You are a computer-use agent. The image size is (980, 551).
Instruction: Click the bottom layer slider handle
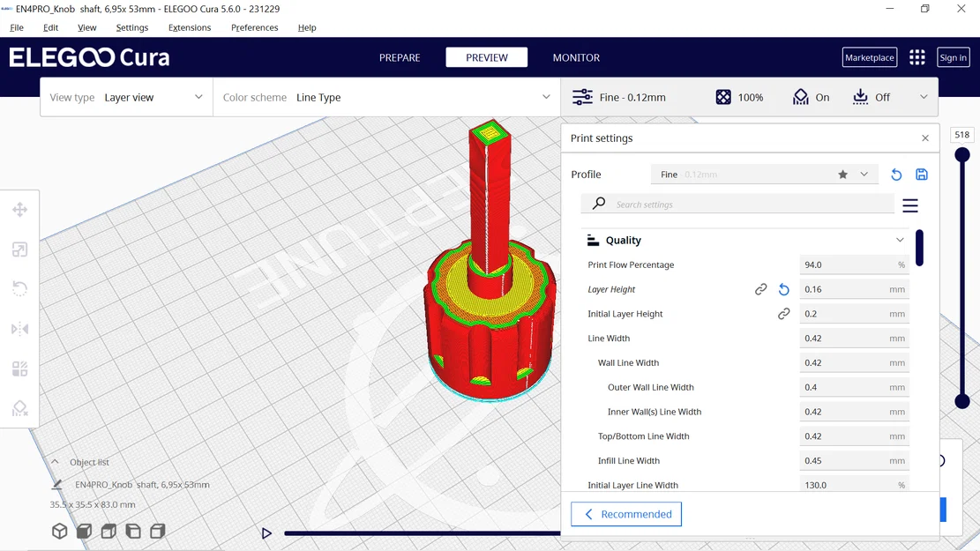point(962,401)
